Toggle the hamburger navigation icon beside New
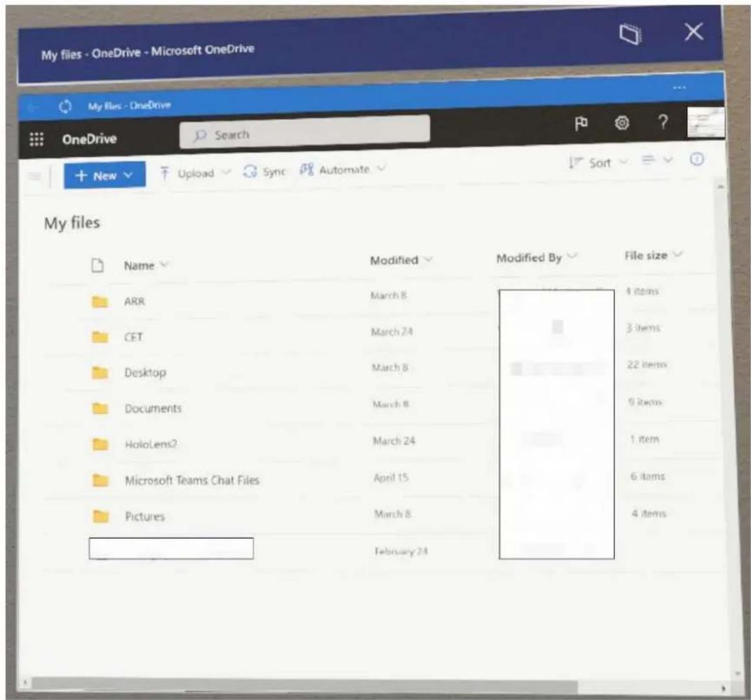The image size is (751, 700). [x=34, y=176]
